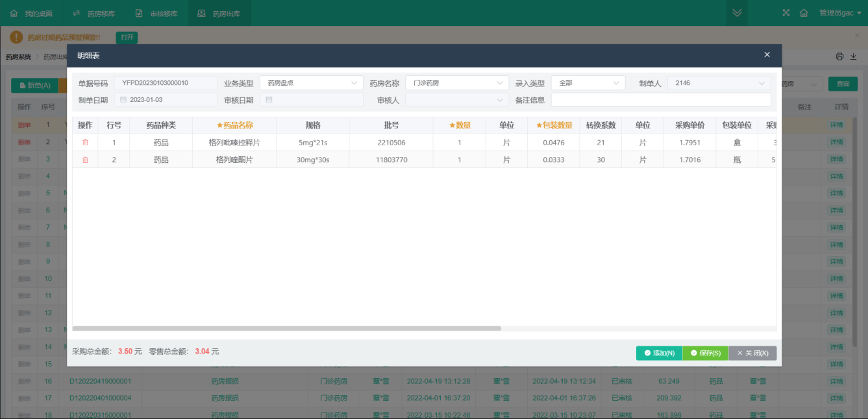Click the trash icon on row 2

click(x=85, y=160)
